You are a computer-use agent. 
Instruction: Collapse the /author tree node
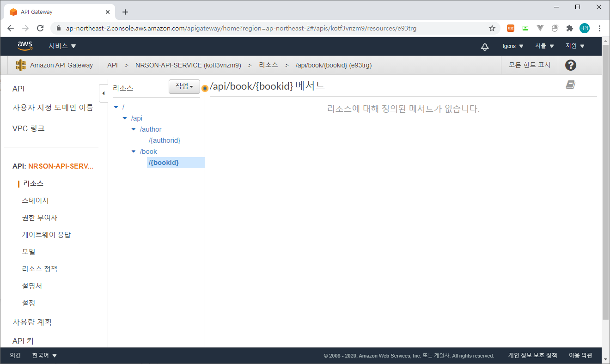(x=134, y=129)
